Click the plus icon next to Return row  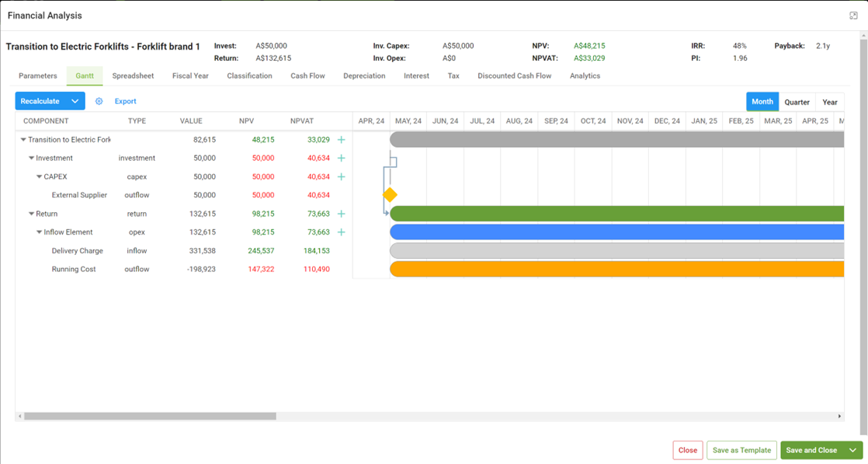pos(339,213)
